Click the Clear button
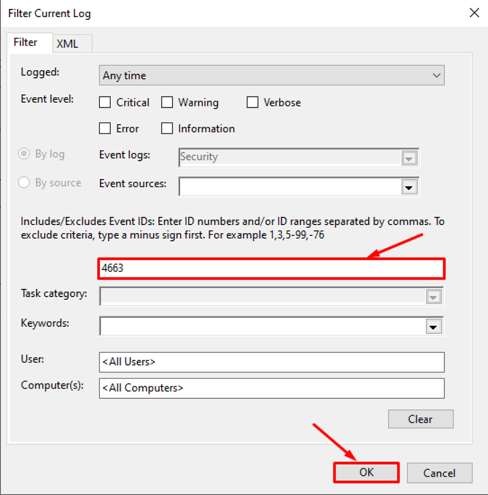Image resolution: width=488 pixels, height=495 pixels. click(421, 419)
